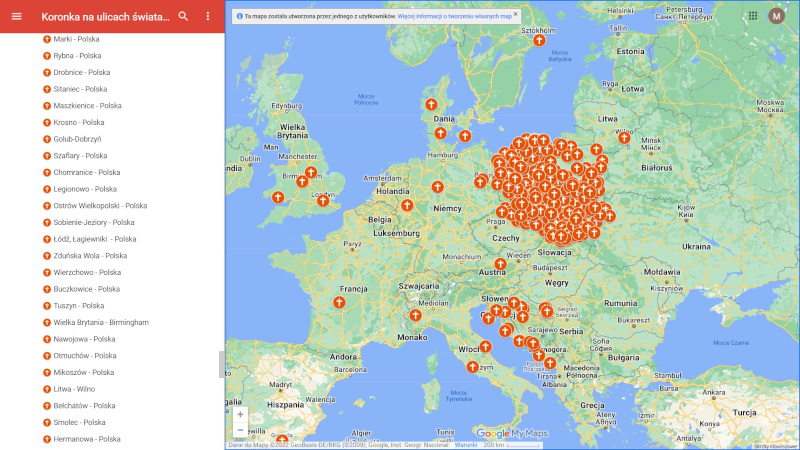Select the cross marker in northern Dania
Viewport: 800px width, 450px height.
click(x=431, y=104)
